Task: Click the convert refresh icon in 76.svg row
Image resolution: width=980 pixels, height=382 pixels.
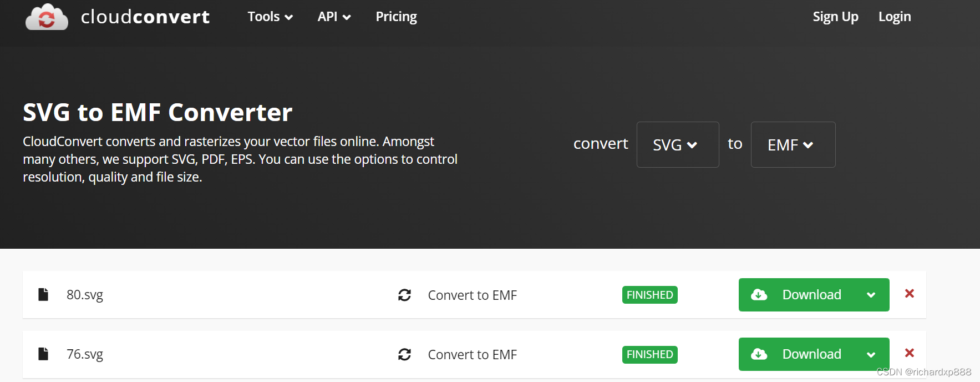Action: click(404, 354)
